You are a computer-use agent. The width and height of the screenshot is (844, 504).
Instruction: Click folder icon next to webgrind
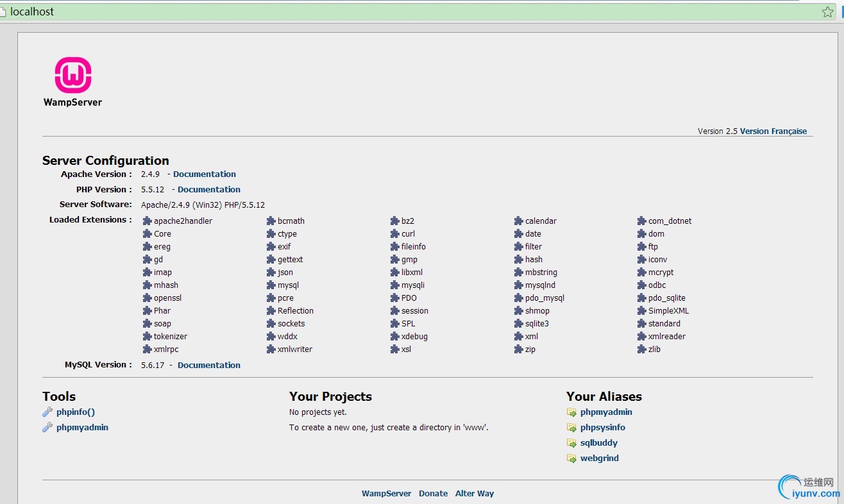pyautogui.click(x=571, y=458)
